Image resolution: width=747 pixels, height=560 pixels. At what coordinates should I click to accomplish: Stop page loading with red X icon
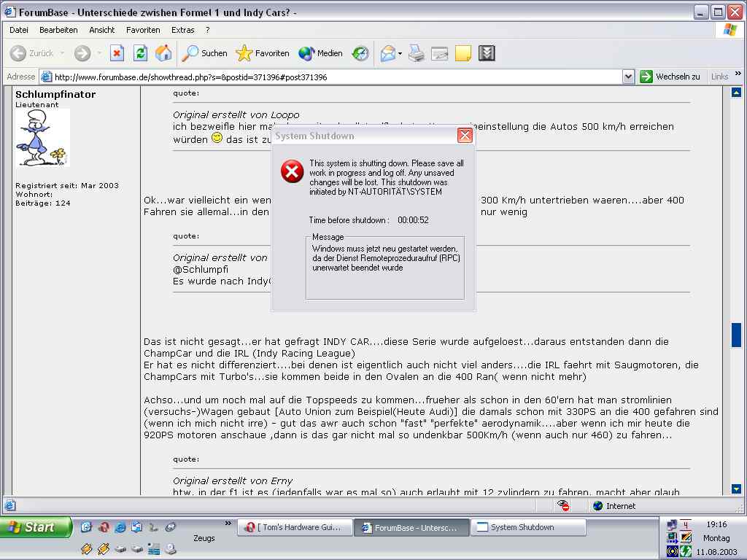(117, 53)
